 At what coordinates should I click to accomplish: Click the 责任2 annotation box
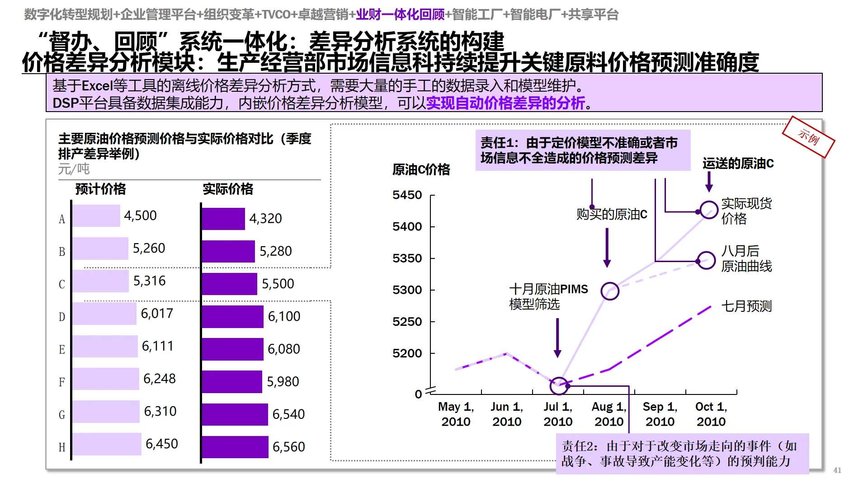point(682,454)
